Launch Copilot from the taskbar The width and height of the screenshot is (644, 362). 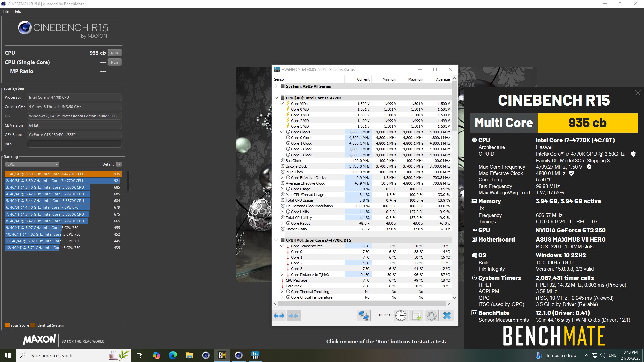156,355
